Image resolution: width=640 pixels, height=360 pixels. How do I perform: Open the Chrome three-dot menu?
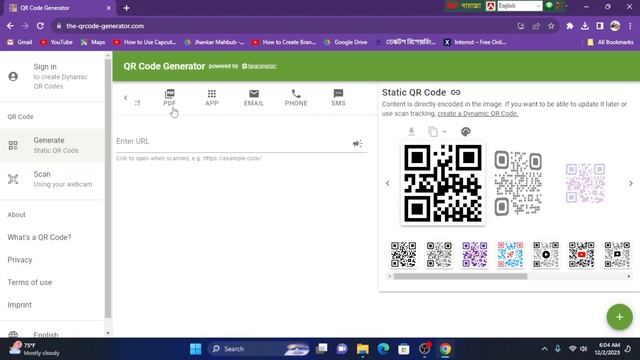(x=630, y=26)
